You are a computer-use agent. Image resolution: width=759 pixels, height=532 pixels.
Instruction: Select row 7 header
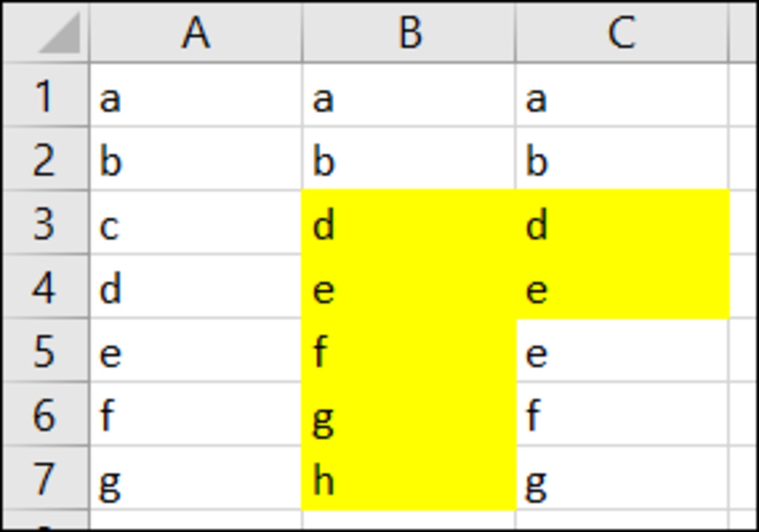coord(45,478)
